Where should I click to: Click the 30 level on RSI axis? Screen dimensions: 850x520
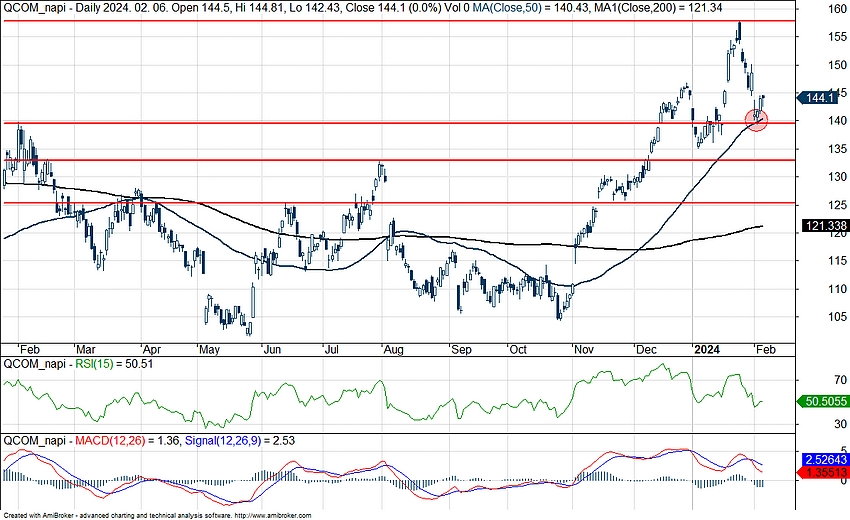click(x=841, y=424)
